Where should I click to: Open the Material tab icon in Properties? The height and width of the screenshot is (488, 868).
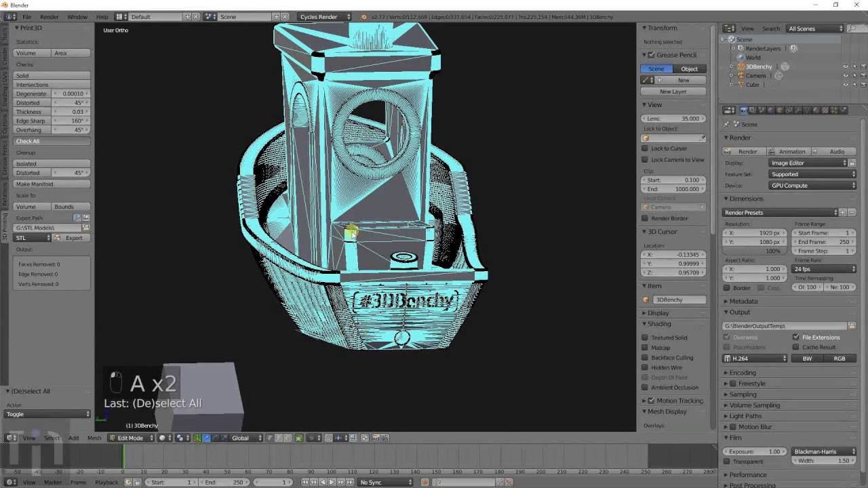[x=814, y=110]
